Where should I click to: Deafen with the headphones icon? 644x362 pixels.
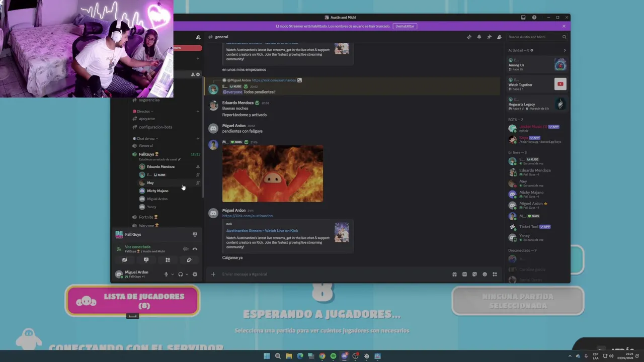[x=181, y=274]
